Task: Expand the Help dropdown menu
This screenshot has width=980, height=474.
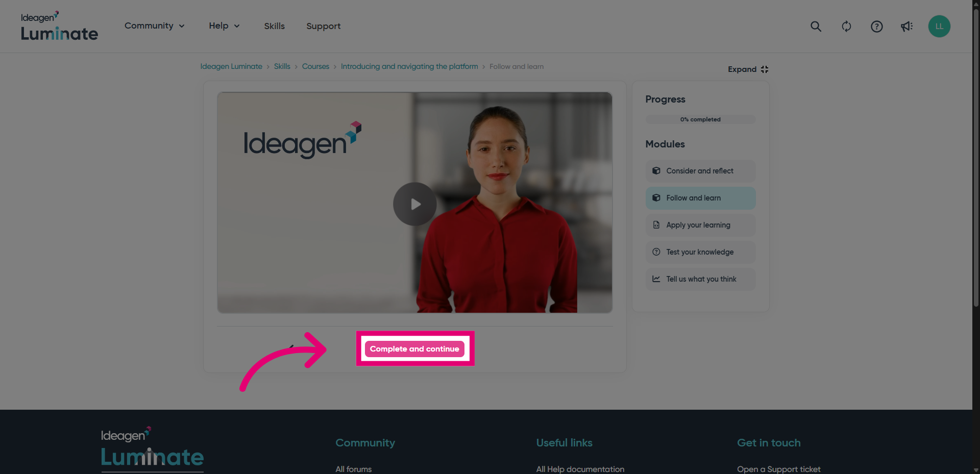Action: 224,26
